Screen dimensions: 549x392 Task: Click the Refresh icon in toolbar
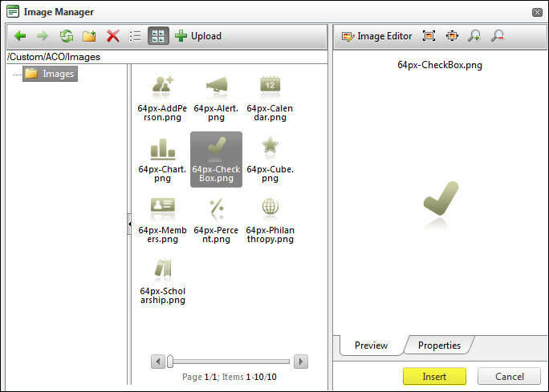(67, 36)
